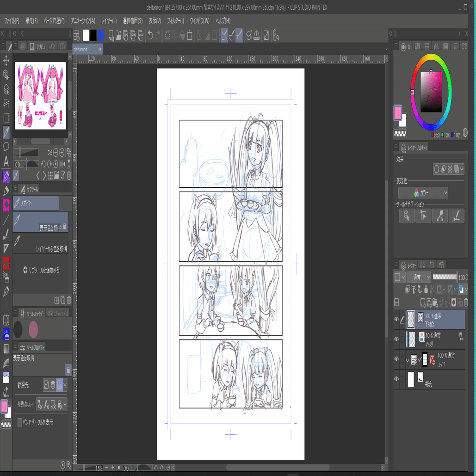The image size is (476, 476).
Task: Open the 編集(E) menu
Action: point(31,21)
